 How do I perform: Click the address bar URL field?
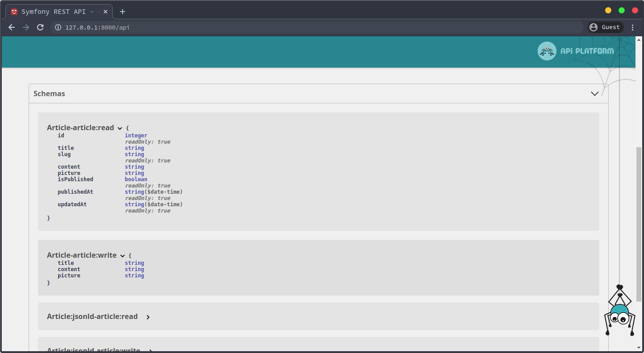click(x=313, y=27)
